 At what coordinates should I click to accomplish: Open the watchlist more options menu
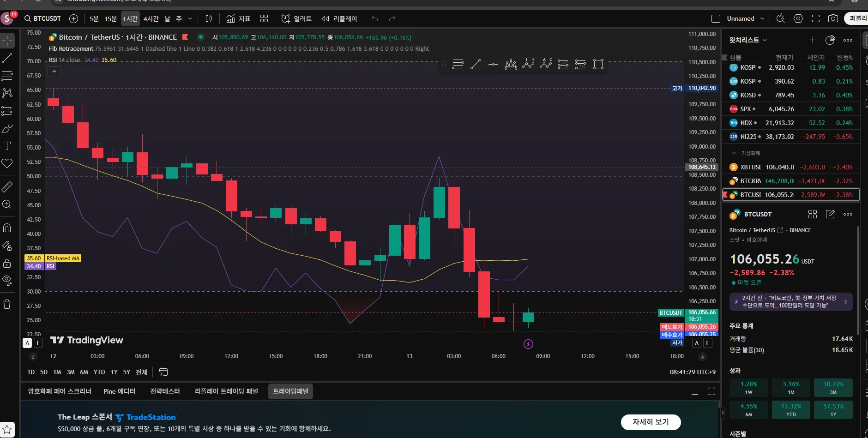pyautogui.click(x=848, y=40)
